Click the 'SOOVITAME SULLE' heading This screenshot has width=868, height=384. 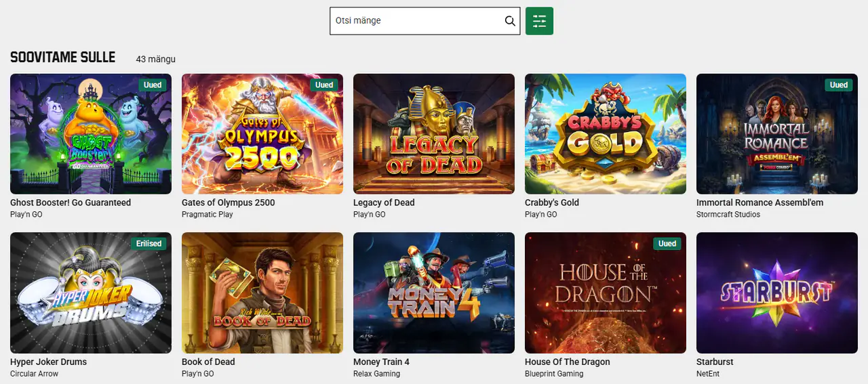pos(63,58)
